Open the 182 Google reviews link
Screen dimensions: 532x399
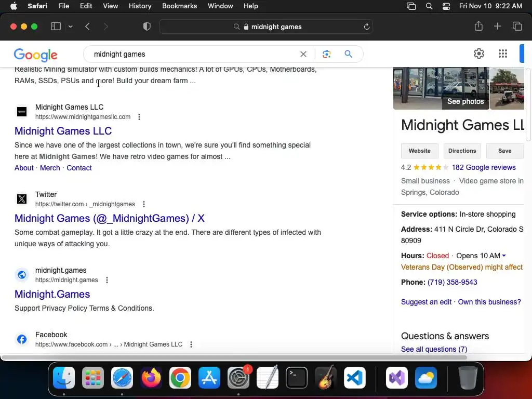click(484, 167)
